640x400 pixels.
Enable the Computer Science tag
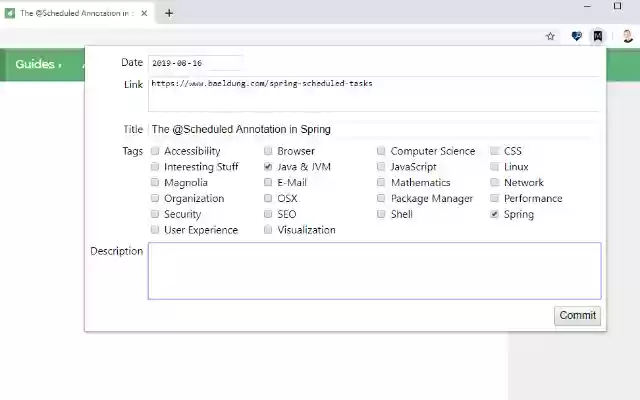[x=381, y=151]
